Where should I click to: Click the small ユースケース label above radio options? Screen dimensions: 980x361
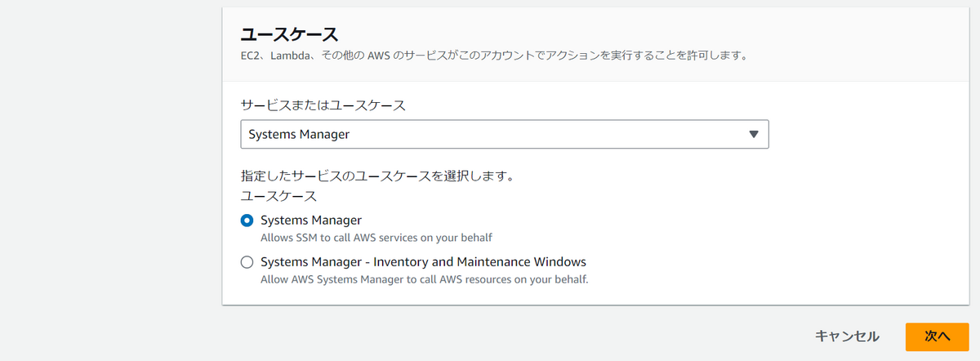coord(278,197)
